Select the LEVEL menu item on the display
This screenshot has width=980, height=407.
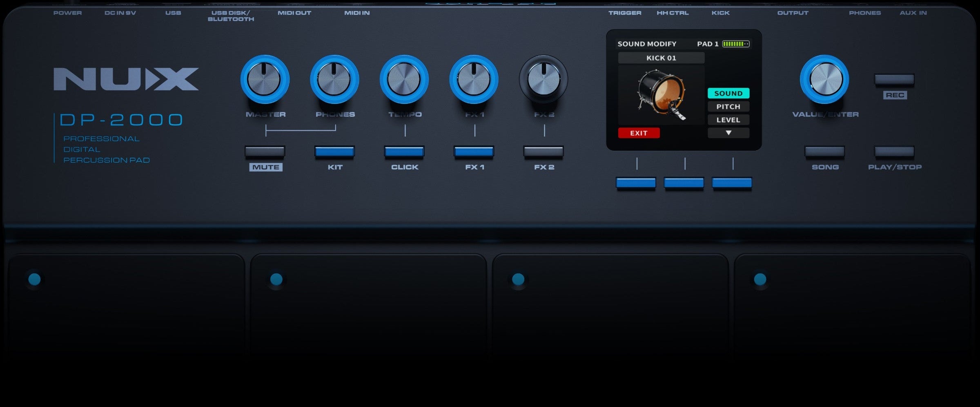pyautogui.click(x=728, y=120)
